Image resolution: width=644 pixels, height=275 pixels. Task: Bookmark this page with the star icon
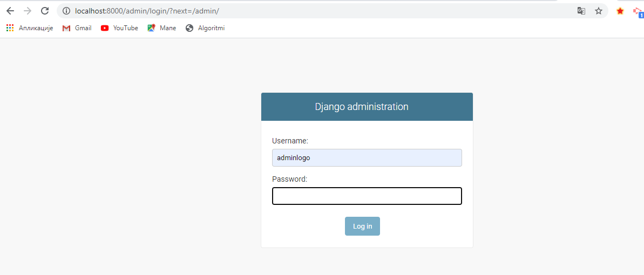tap(599, 11)
